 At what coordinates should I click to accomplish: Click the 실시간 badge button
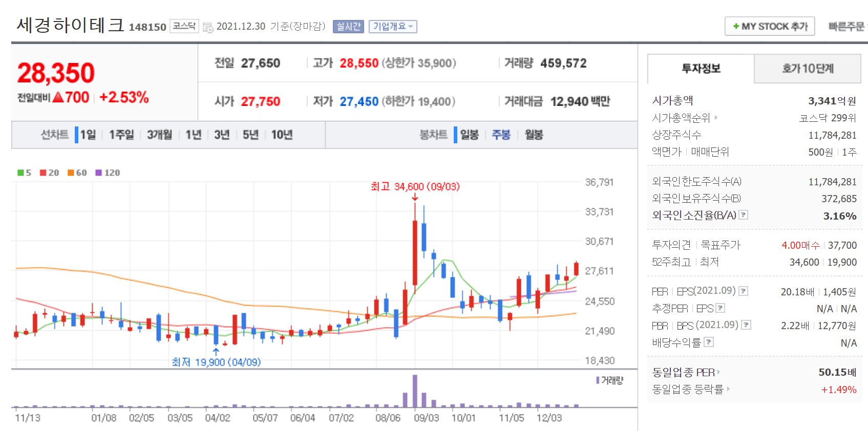348,27
